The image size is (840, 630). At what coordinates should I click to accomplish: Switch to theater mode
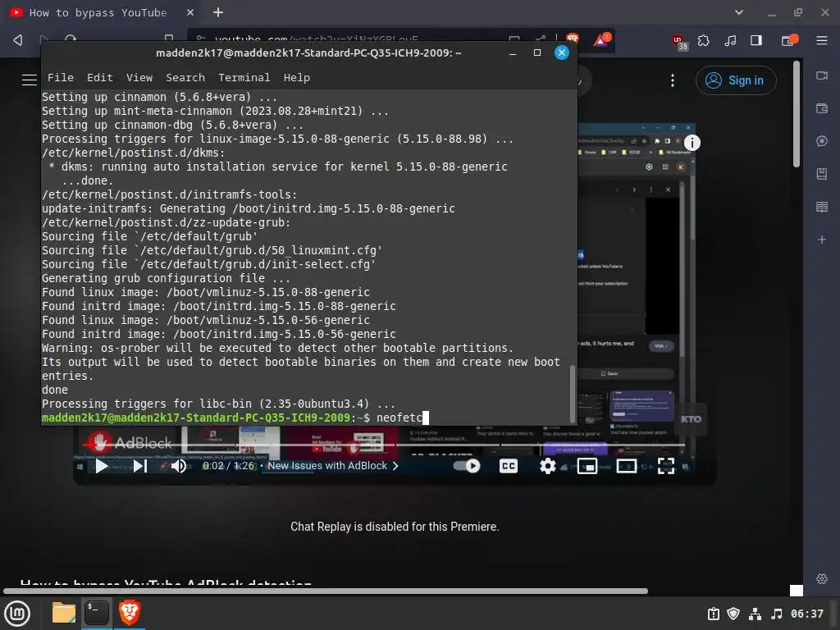(626, 466)
